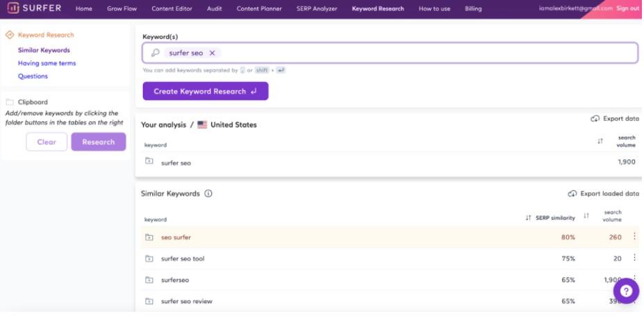Click the 'seo surfer' keyword row text
Image resolution: width=644 pixels, height=320 pixels.
click(x=176, y=237)
